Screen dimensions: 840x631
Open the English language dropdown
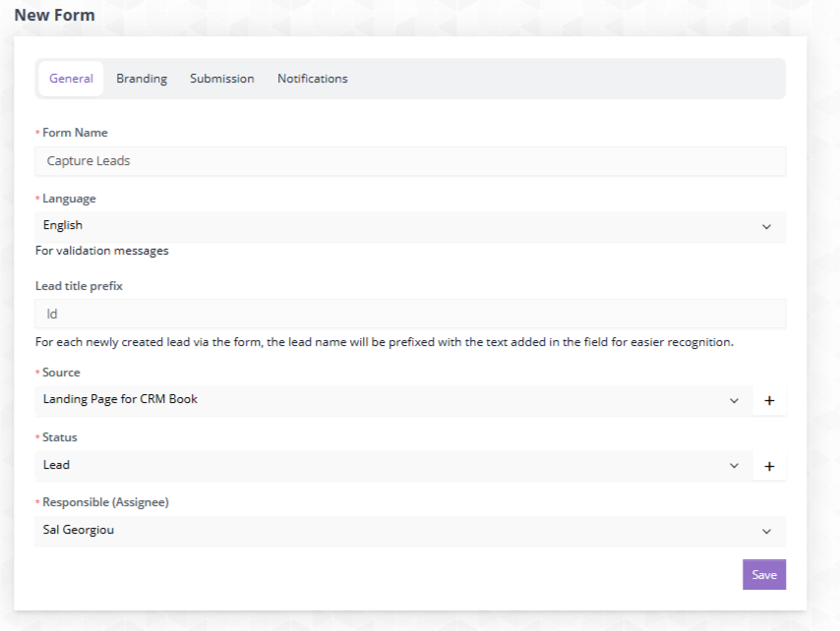click(x=410, y=226)
